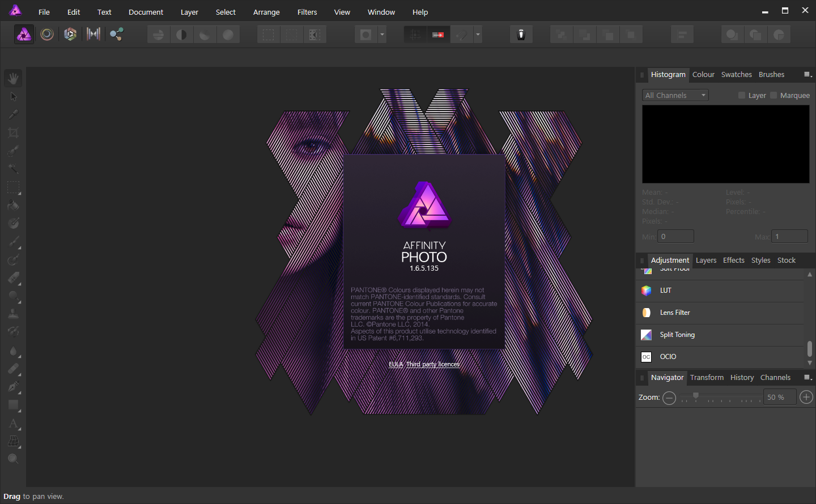Enable the Layer checkbox in Histogram
The height and width of the screenshot is (504, 816).
pyautogui.click(x=742, y=95)
